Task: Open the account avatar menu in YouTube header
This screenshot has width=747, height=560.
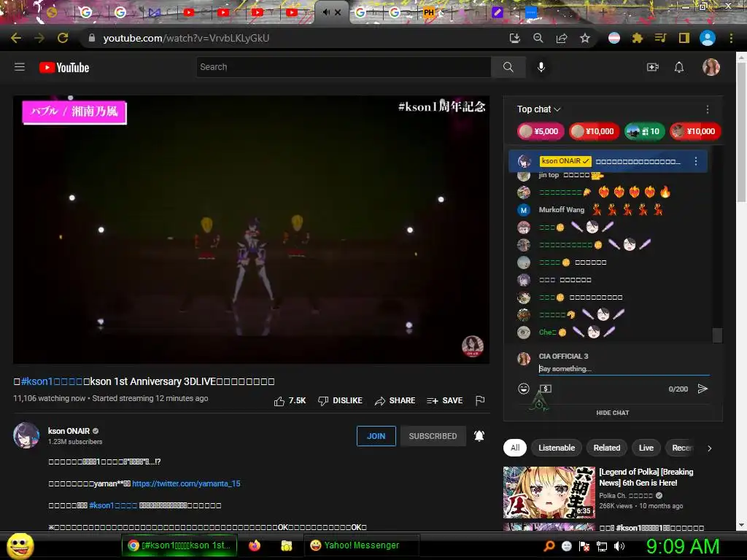Action: tap(711, 67)
